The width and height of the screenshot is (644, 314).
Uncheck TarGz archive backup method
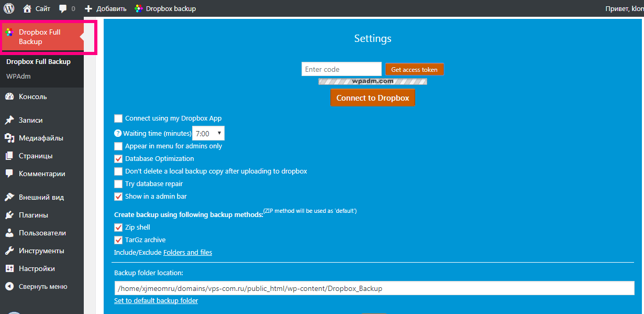click(118, 240)
